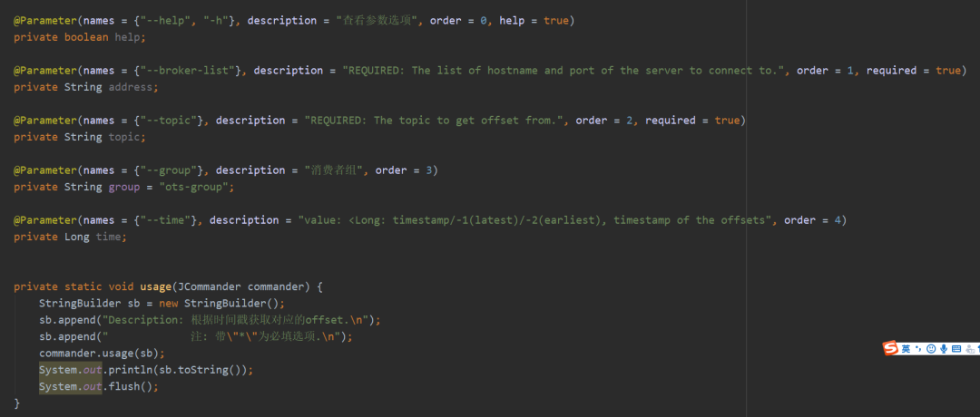Click the JCommander type in method signature

[x=210, y=287]
